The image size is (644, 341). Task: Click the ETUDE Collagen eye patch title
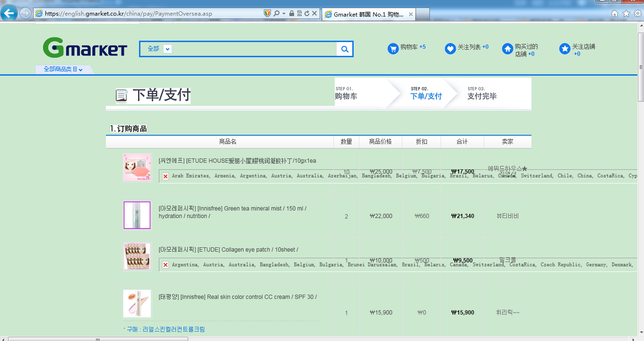click(x=228, y=250)
